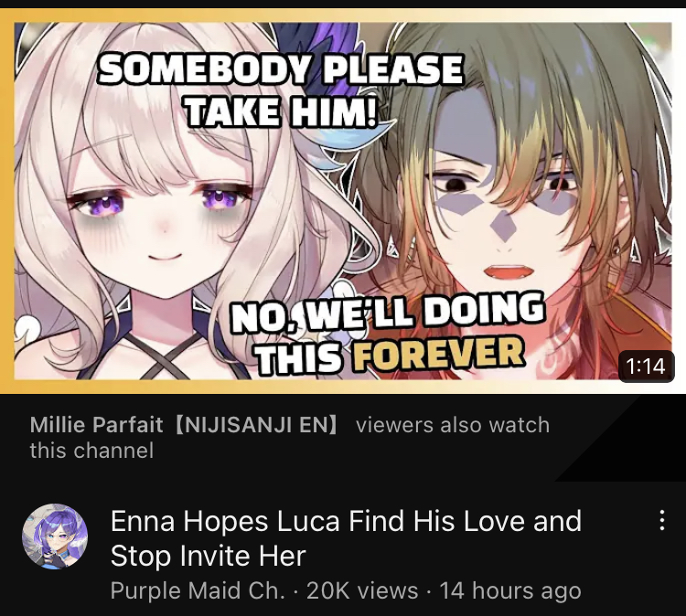Click the brown-haired boy's face in thumbnail
Screen dimensions: 686x616
point(508,210)
